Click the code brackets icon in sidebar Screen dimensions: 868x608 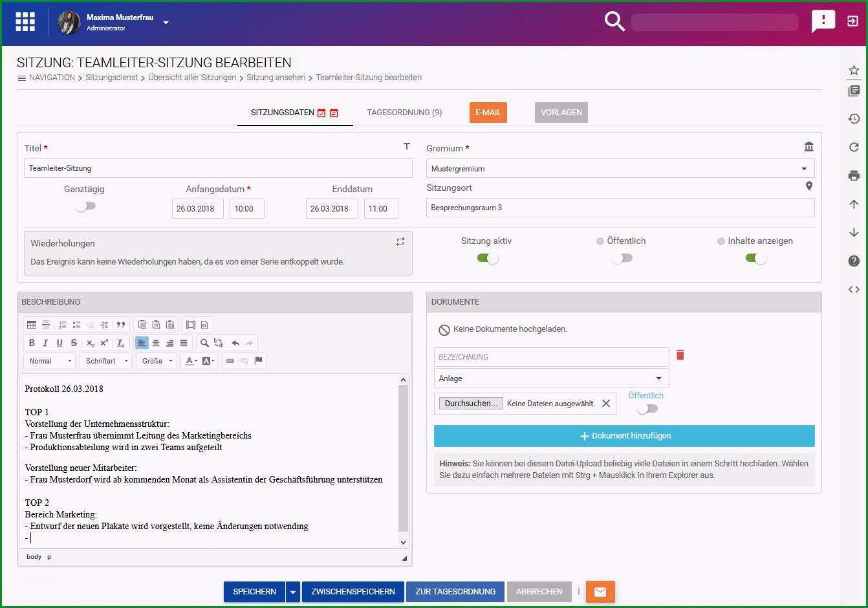click(854, 289)
